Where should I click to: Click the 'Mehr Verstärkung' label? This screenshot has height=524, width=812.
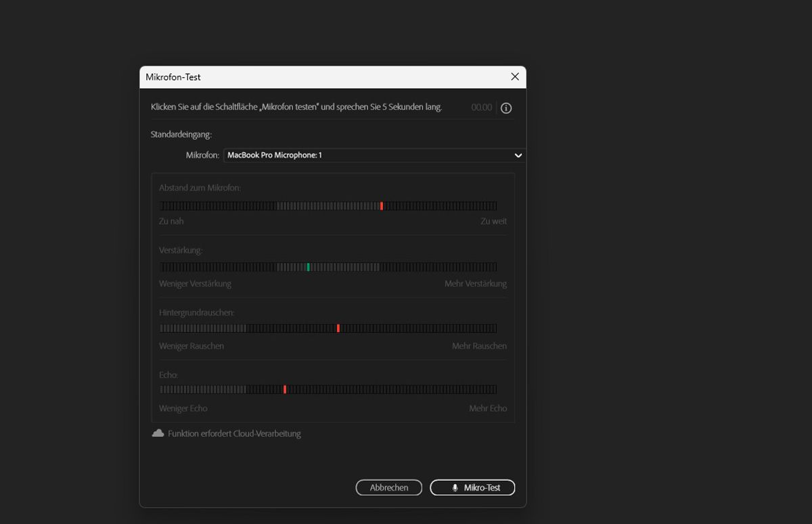pos(476,283)
